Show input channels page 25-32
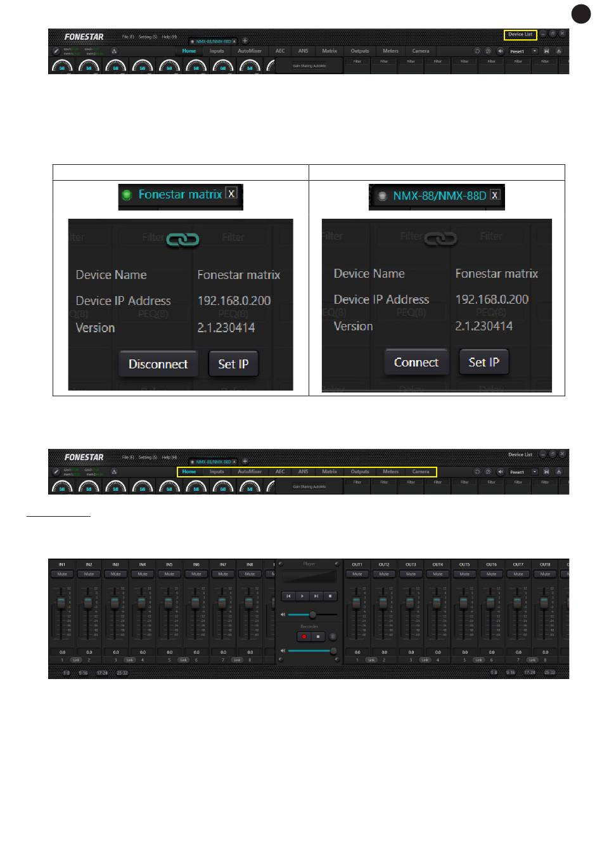 click(x=122, y=673)
